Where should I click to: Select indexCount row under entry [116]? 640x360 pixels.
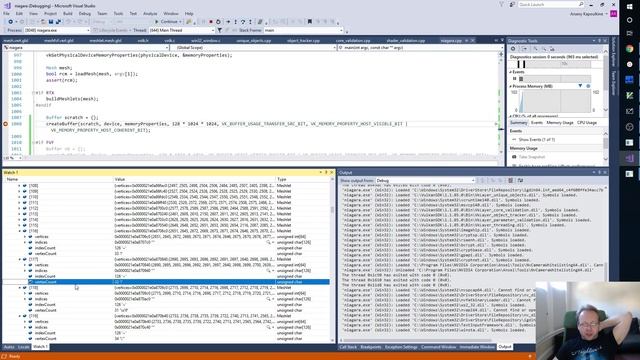tap(166, 248)
